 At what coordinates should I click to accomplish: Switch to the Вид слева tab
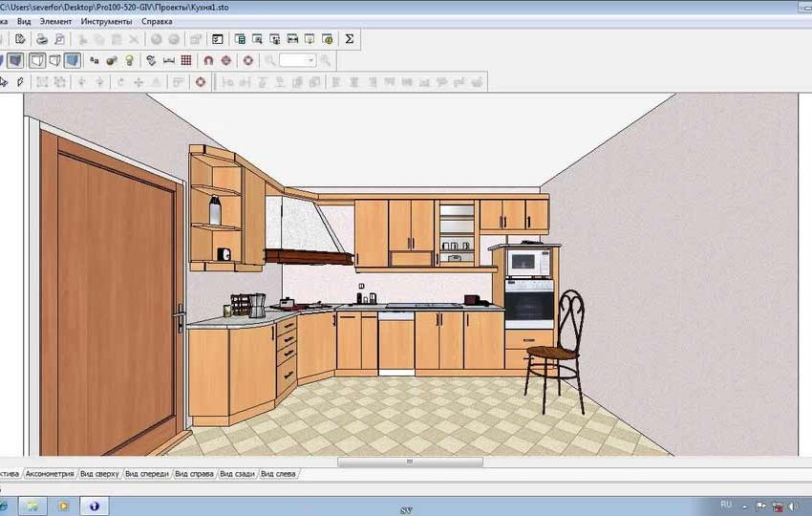(279, 473)
